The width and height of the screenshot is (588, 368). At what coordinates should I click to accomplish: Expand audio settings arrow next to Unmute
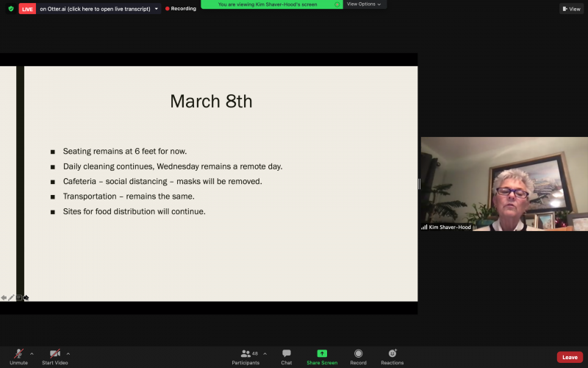32,354
